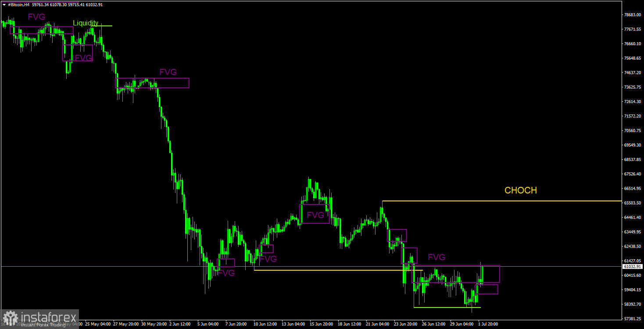Open the chart dropdown triangle beside #Bitcoin,H4
This screenshot has height=329, width=644.
pos(4,4)
